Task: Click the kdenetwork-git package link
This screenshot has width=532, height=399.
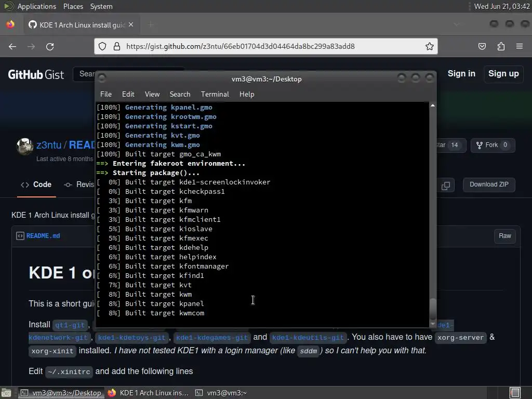Action: 58,338
